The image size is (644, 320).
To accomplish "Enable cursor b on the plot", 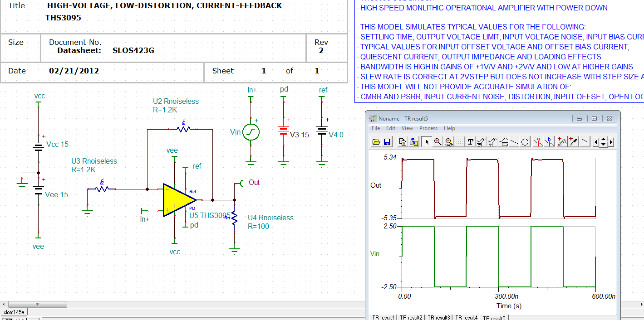I will (x=549, y=142).
